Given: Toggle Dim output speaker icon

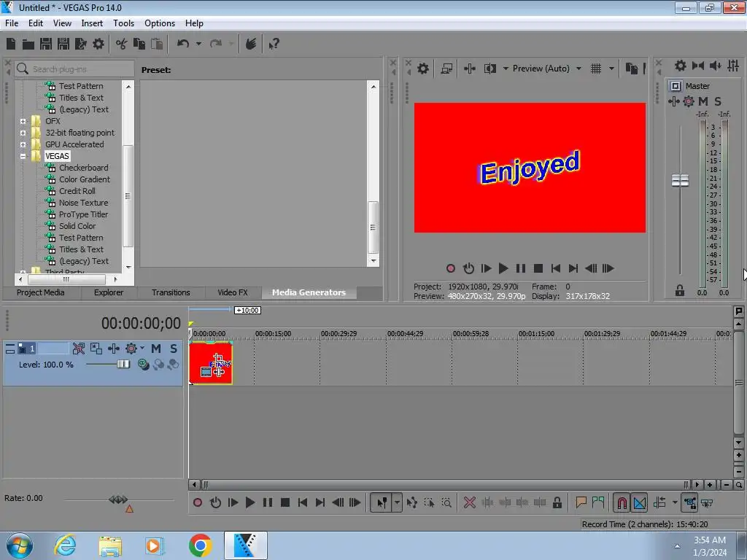Looking at the screenshot, I should click(x=716, y=66).
